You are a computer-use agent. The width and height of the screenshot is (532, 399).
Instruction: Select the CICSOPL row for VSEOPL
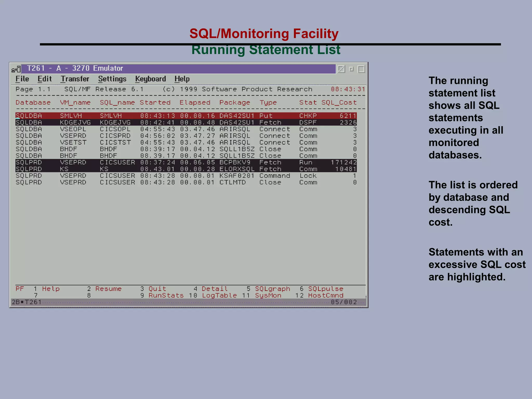click(x=186, y=129)
